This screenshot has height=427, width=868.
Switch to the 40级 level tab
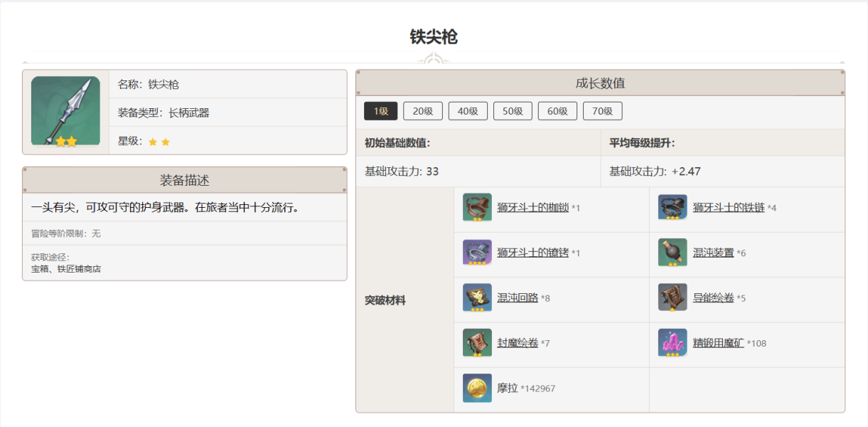coord(468,111)
